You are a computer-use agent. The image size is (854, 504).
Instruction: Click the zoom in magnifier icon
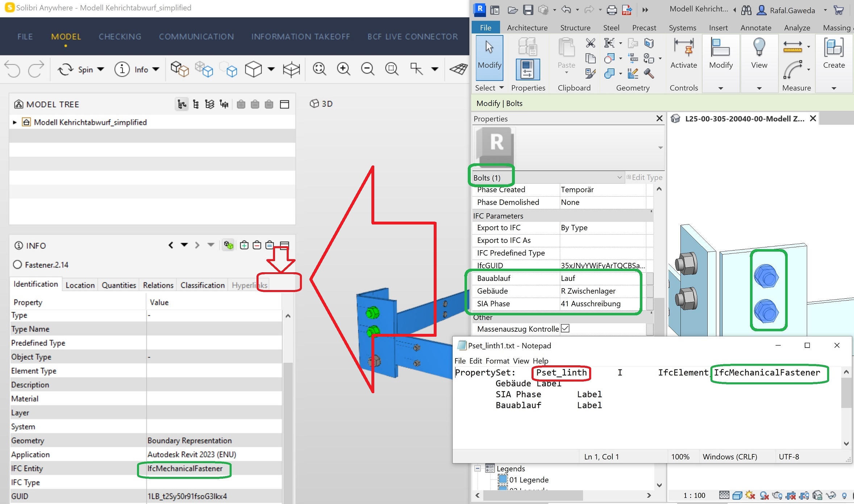pos(343,69)
